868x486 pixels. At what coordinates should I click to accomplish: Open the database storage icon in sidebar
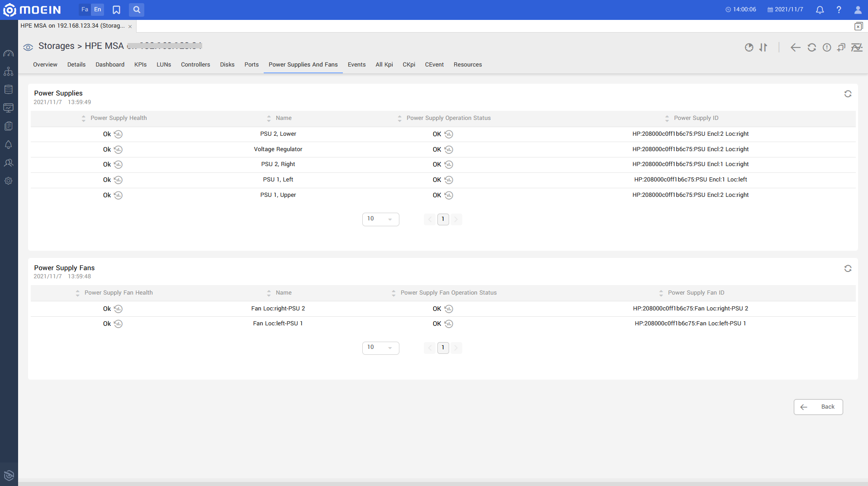(x=9, y=90)
